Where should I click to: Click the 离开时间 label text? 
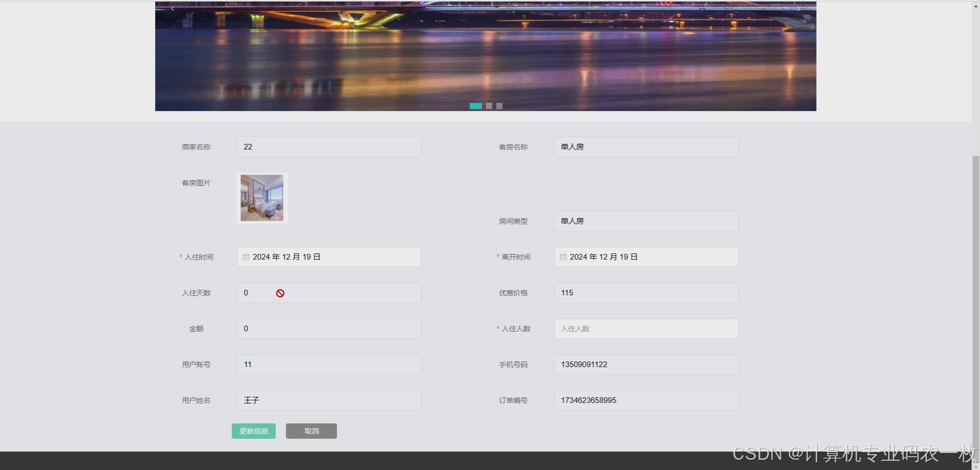coord(516,257)
